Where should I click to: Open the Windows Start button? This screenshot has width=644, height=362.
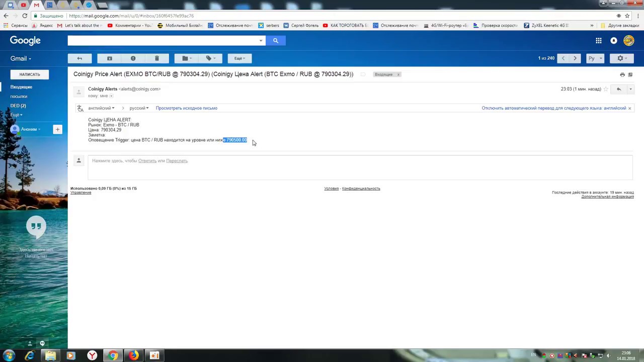tap(9, 355)
